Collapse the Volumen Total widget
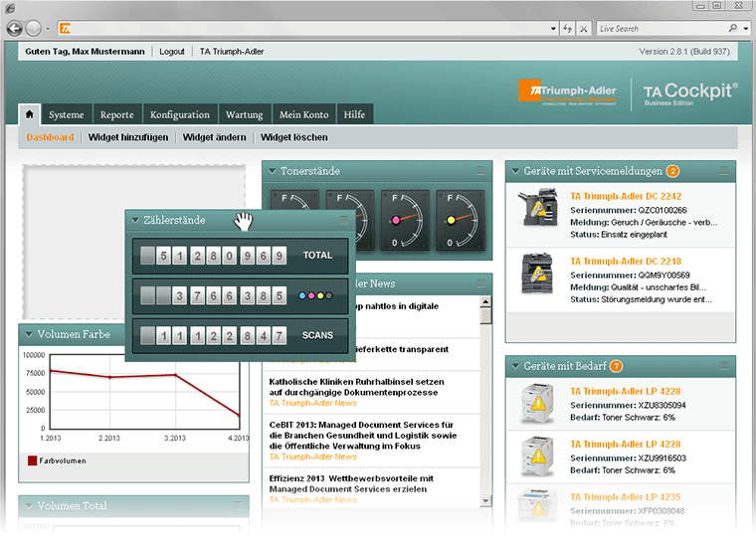Screen dimensions: 756x552 point(29,505)
